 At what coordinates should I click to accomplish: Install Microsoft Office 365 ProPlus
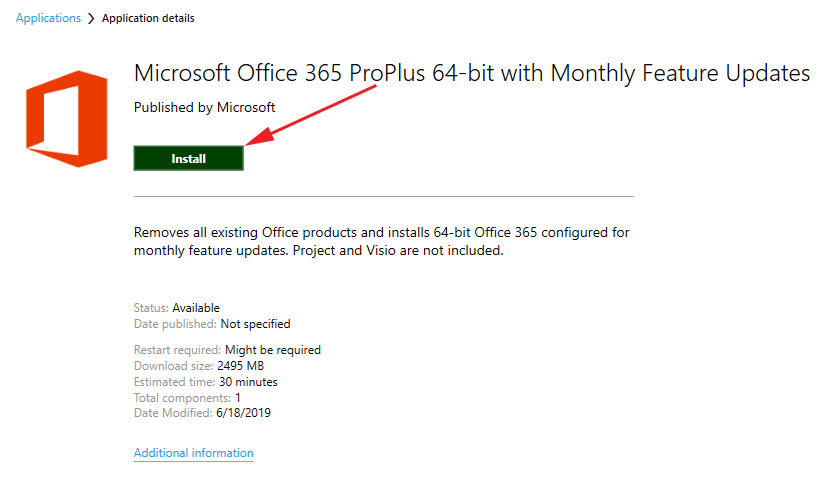[x=189, y=158]
